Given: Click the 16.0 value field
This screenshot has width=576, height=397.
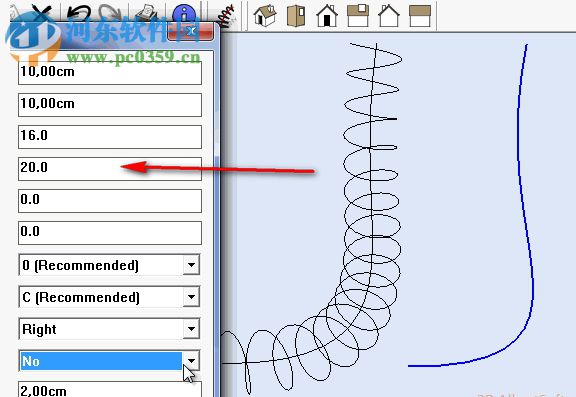Looking at the screenshot, I should [x=110, y=137].
